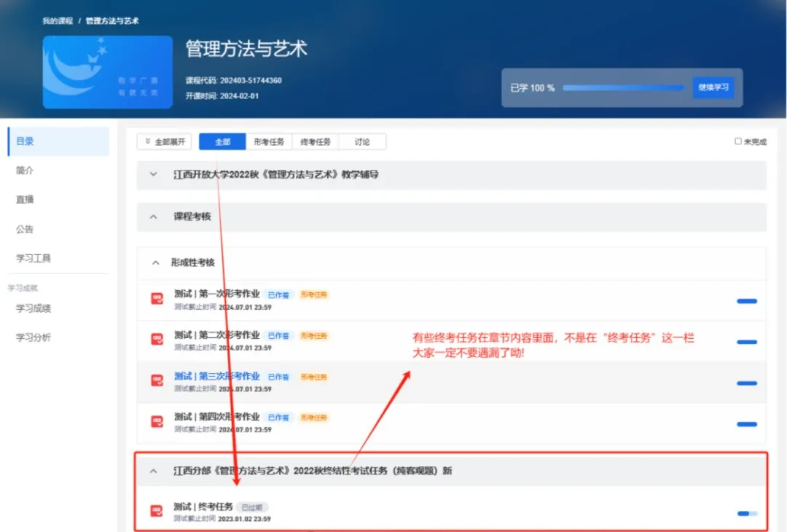Click the course cover logo image
The width and height of the screenshot is (787, 532).
click(x=107, y=72)
